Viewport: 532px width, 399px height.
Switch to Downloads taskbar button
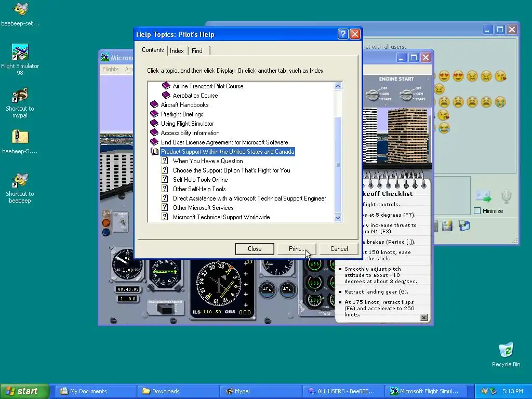click(178, 391)
